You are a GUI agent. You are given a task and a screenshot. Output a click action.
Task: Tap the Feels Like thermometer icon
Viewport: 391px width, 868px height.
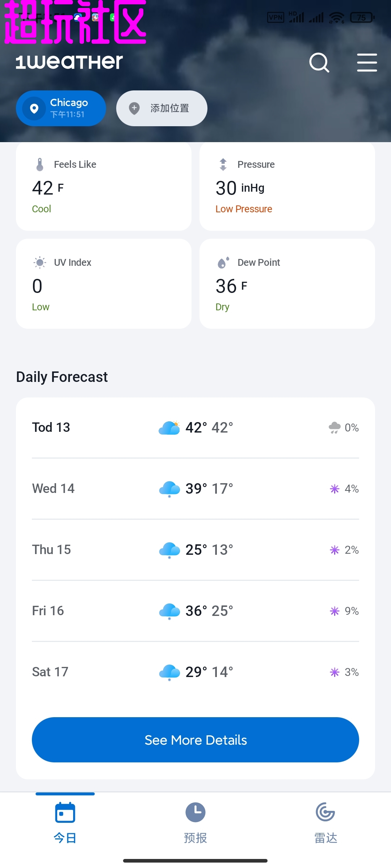[40, 165]
